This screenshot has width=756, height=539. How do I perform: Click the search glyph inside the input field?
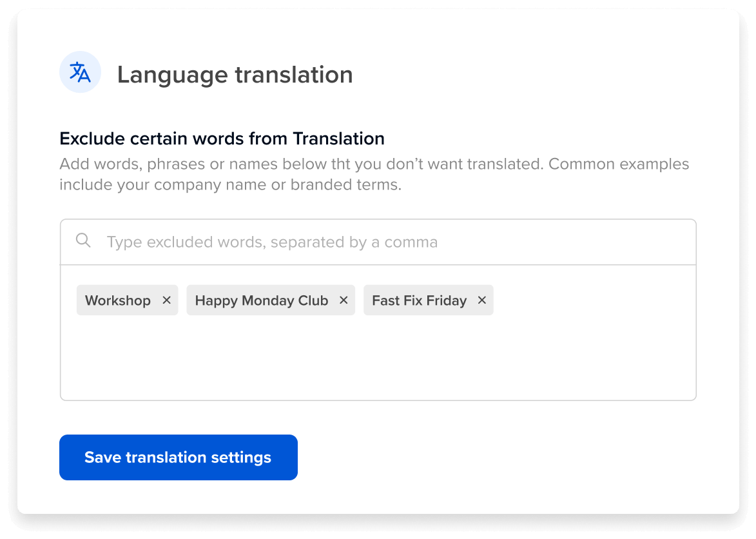(x=83, y=240)
